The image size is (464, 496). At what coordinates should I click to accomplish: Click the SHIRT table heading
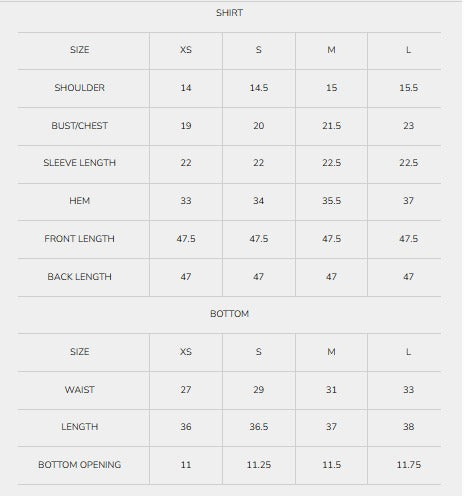(x=229, y=13)
